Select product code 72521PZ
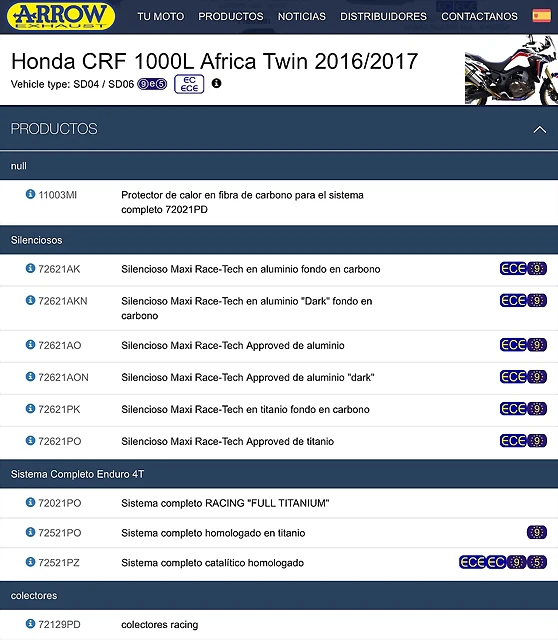 pos(59,563)
